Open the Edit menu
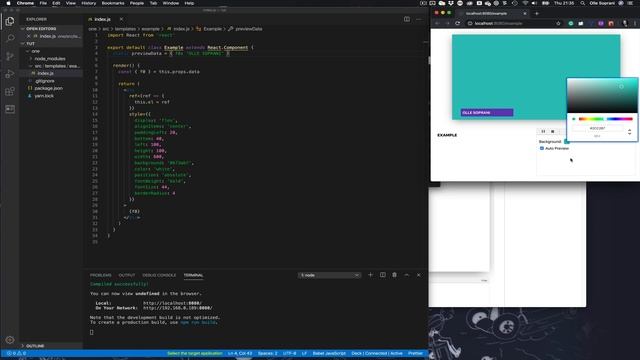640x360 pixels. coord(56,3)
